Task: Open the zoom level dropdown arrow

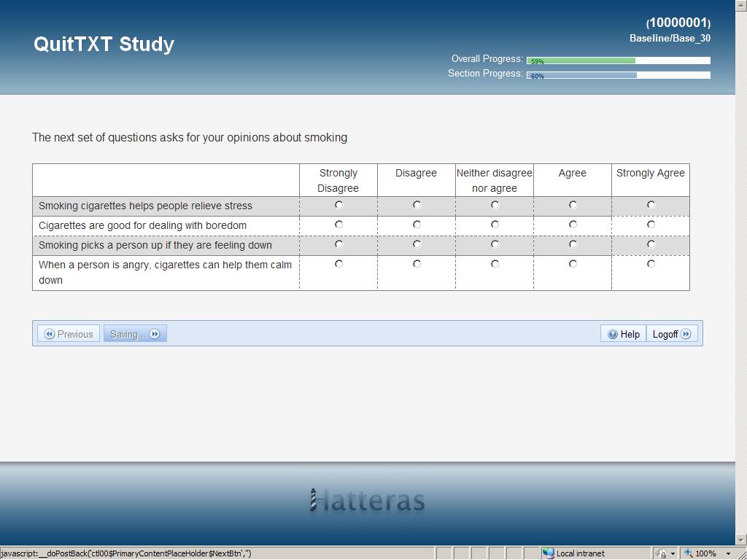Action: click(728, 553)
